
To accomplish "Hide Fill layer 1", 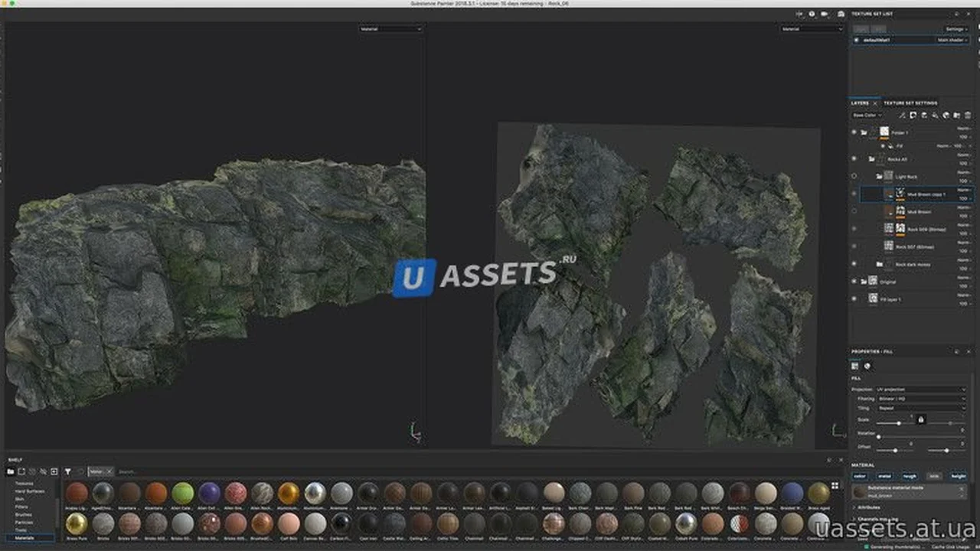I will (x=854, y=298).
